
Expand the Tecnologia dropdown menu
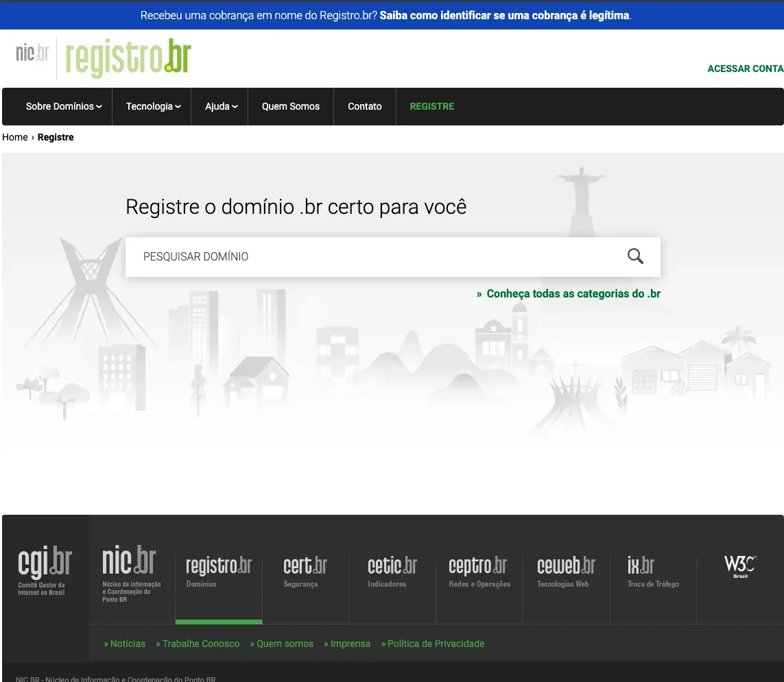tap(153, 106)
